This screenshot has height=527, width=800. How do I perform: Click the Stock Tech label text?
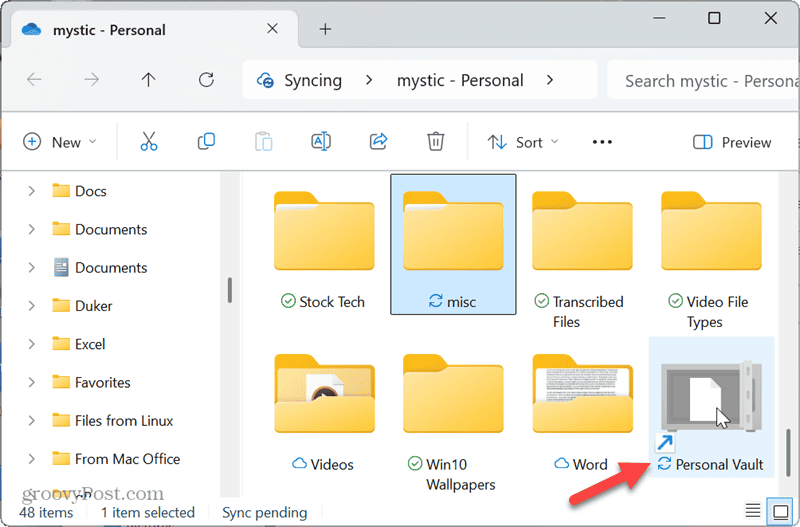pyautogui.click(x=332, y=302)
